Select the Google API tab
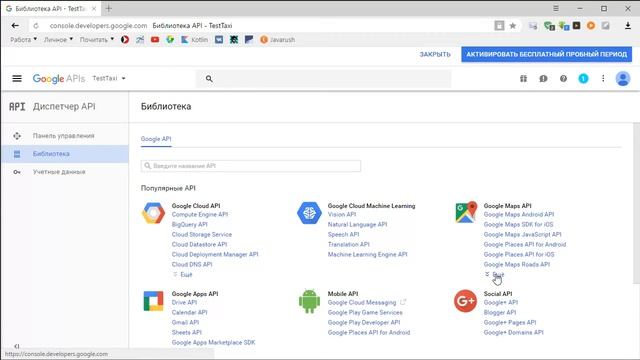Viewport: 640px width, 360px height. [x=156, y=139]
